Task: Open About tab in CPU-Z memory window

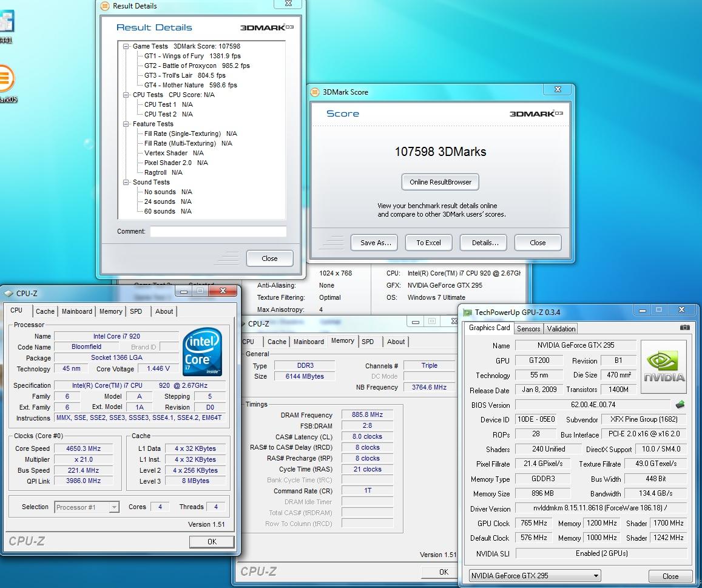Action: [x=396, y=342]
